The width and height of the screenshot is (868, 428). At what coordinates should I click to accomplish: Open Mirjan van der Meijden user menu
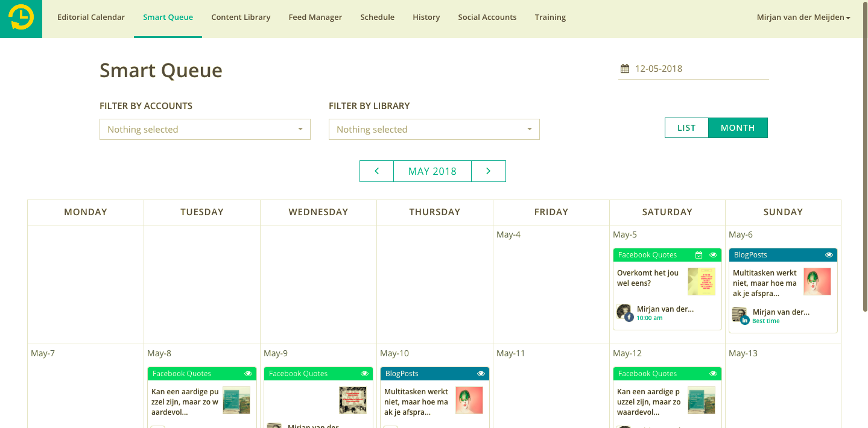[x=803, y=17]
